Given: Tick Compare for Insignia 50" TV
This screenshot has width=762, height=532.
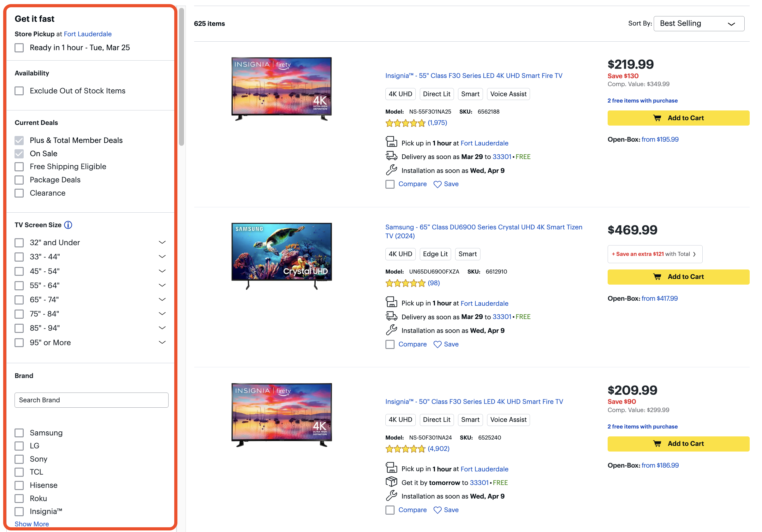Looking at the screenshot, I should coord(390,510).
